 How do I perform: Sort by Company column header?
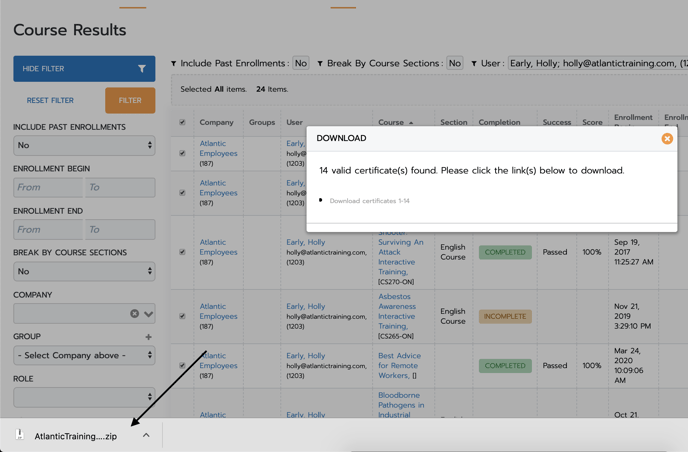click(216, 122)
